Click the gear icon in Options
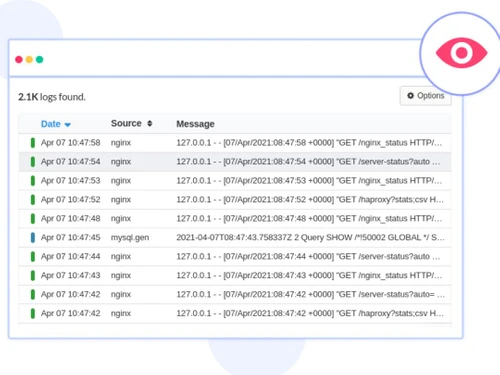500x375 pixels. point(410,96)
